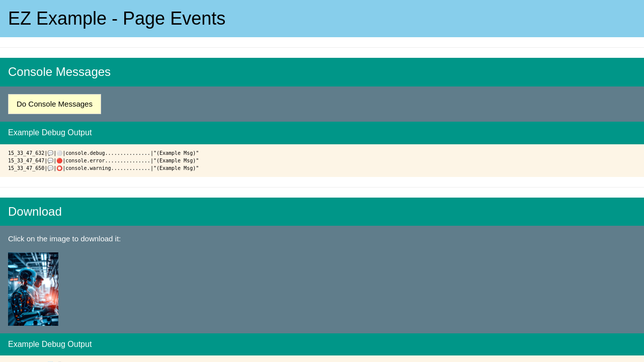The height and width of the screenshot is (362, 644).
Task: Click the console.error log line
Action: [x=104, y=161]
